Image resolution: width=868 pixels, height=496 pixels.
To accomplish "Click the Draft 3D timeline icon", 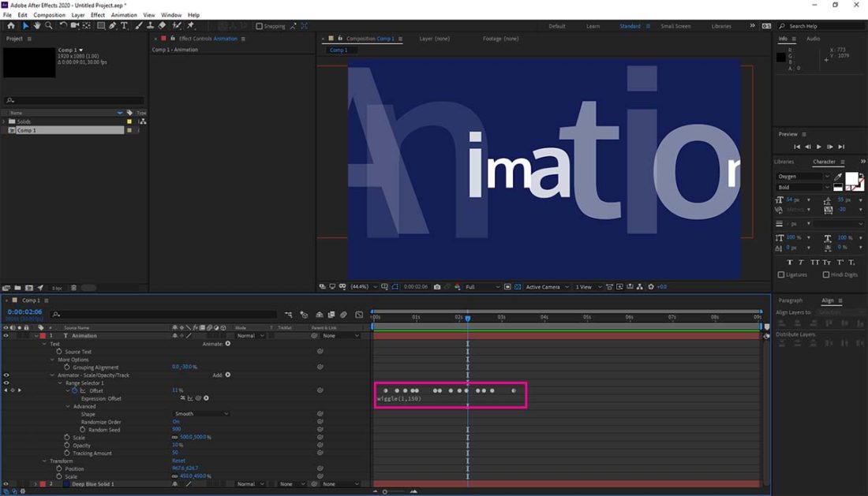I will (x=304, y=315).
